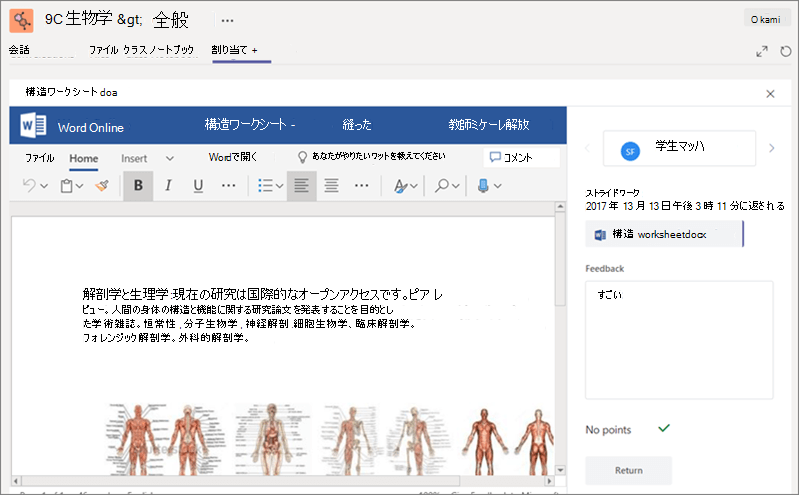Open the more options ellipsis beside 全般
Screen dimensions: 799x495
[x=227, y=20]
